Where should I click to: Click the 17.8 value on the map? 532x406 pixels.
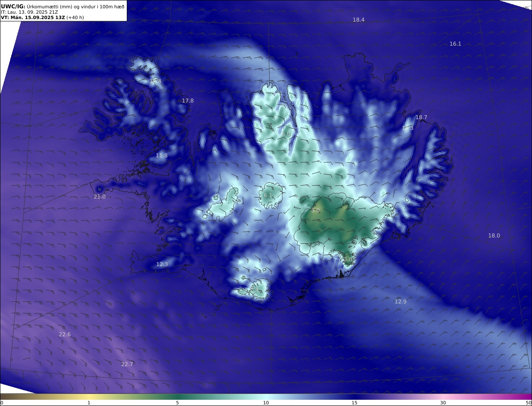(187, 101)
